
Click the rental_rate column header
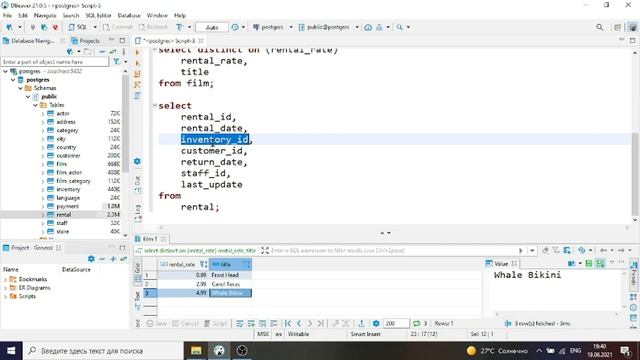click(183, 264)
